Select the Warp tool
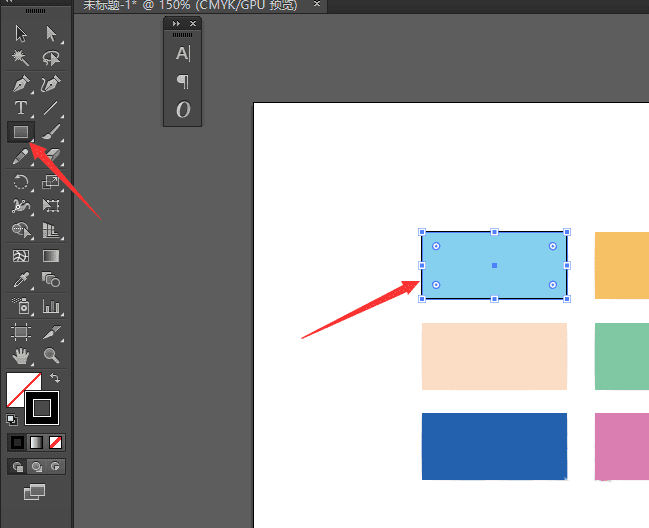649x528 pixels. coord(21,206)
